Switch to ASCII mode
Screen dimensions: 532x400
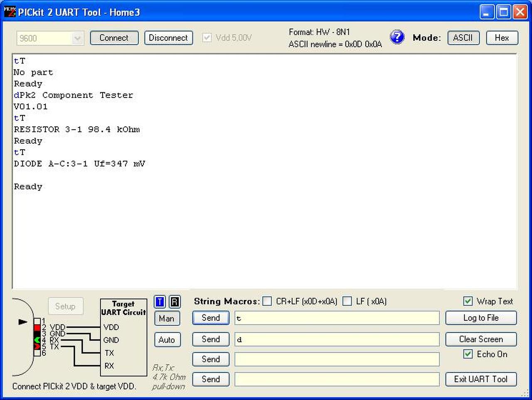pos(463,38)
